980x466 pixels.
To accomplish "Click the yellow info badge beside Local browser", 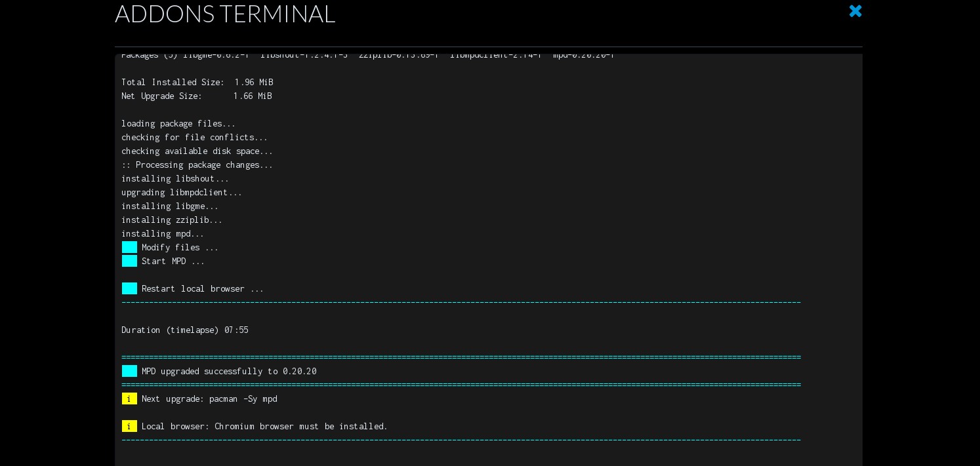I will (x=129, y=426).
